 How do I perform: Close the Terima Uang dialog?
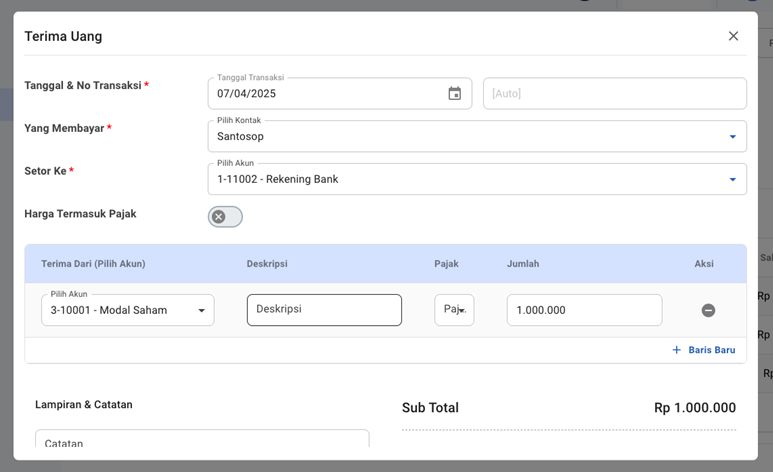(733, 36)
